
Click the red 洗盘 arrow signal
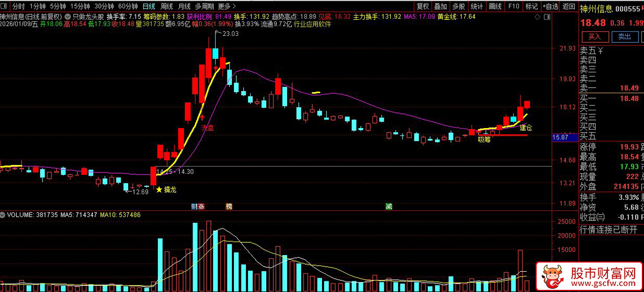point(203,115)
